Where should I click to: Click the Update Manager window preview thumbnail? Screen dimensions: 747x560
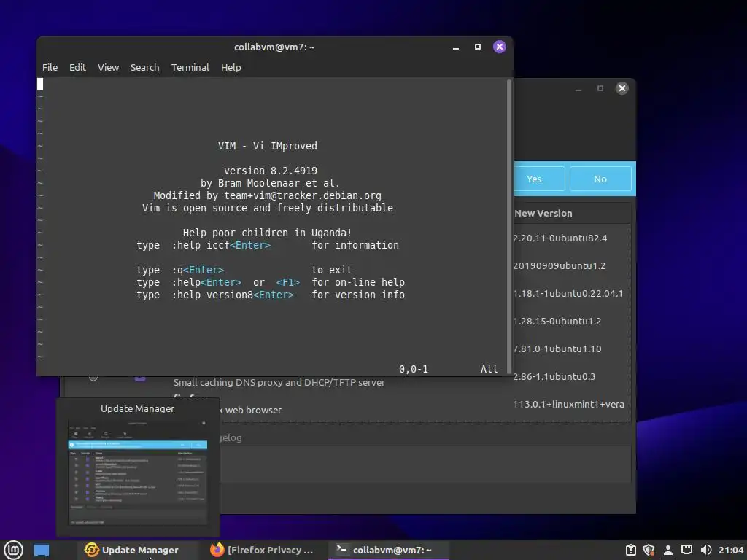pos(138,472)
